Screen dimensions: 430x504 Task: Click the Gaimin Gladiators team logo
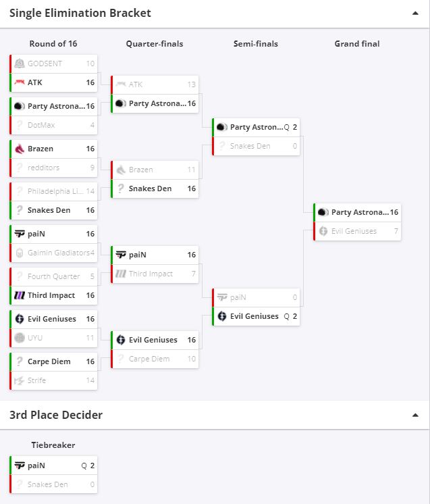(19, 253)
